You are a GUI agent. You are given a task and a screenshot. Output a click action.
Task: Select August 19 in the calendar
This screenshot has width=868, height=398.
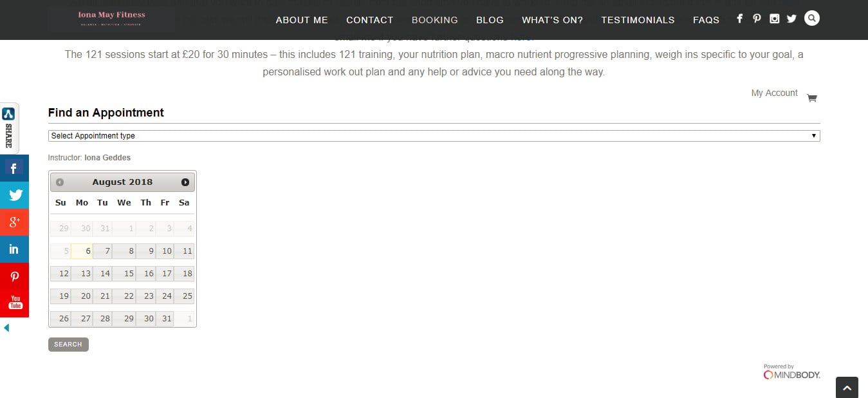point(60,296)
